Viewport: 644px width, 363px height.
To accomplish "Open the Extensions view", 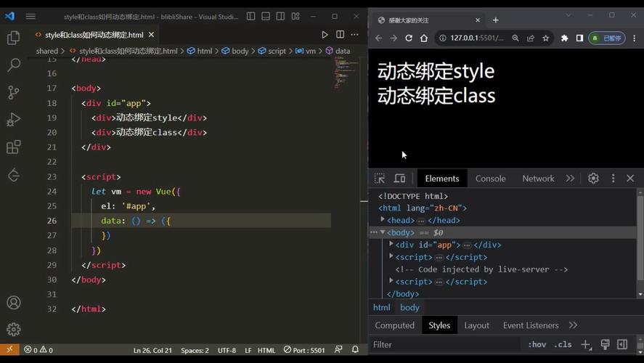I will pyautogui.click(x=14, y=147).
